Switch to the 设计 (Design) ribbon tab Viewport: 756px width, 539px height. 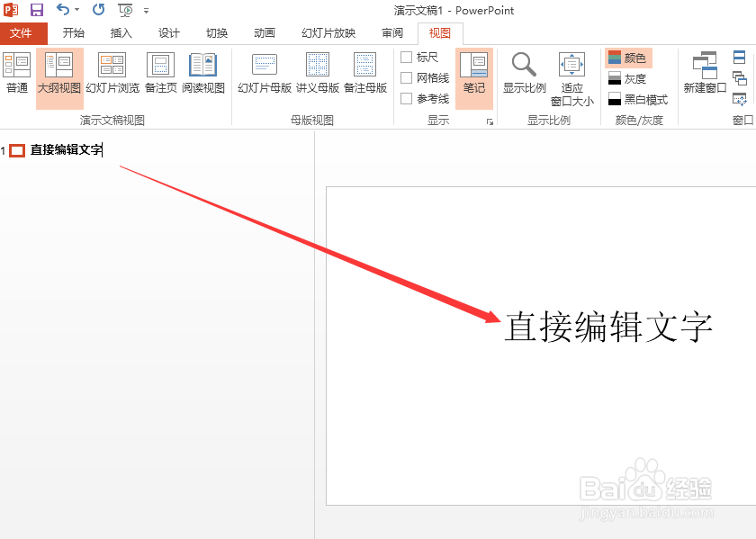(169, 32)
